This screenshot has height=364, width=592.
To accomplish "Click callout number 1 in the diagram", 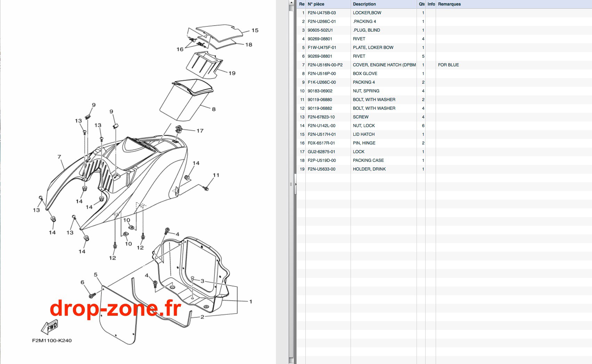I will 250,301.
